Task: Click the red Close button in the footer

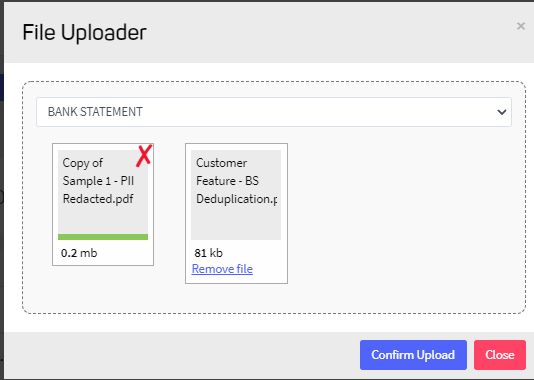Action: point(500,355)
